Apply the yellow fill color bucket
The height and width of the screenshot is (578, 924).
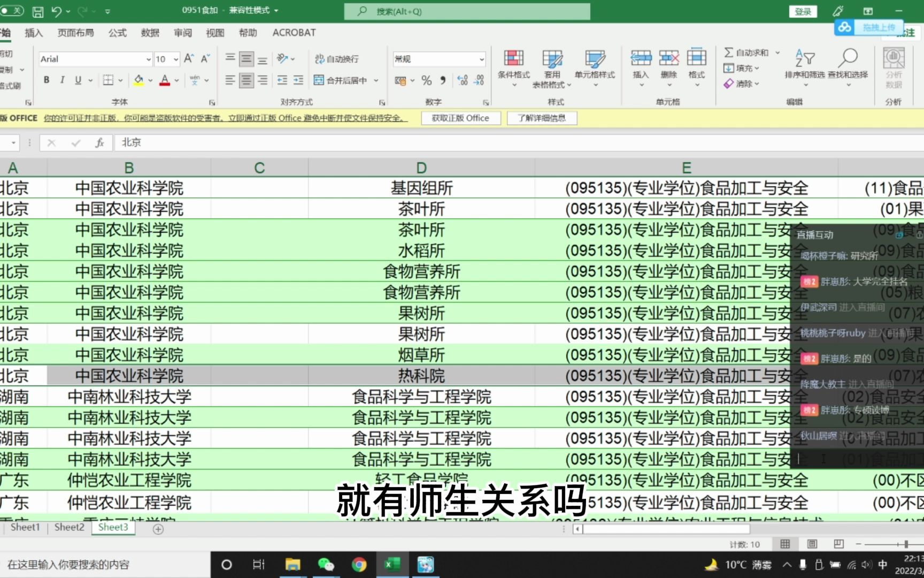(138, 80)
